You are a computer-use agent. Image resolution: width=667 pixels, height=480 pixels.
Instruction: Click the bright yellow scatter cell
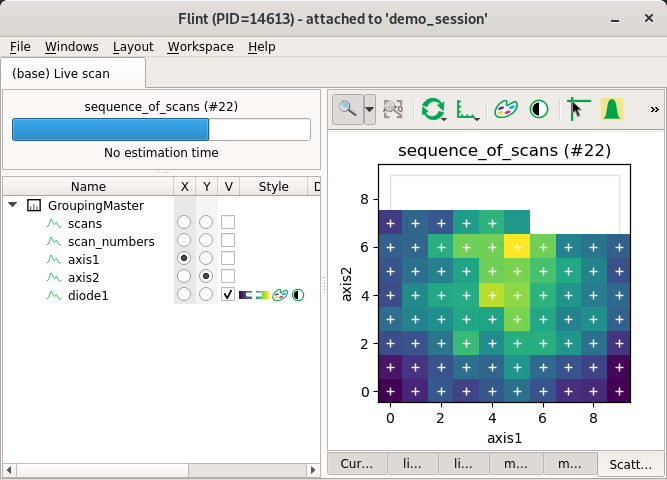coord(517,246)
